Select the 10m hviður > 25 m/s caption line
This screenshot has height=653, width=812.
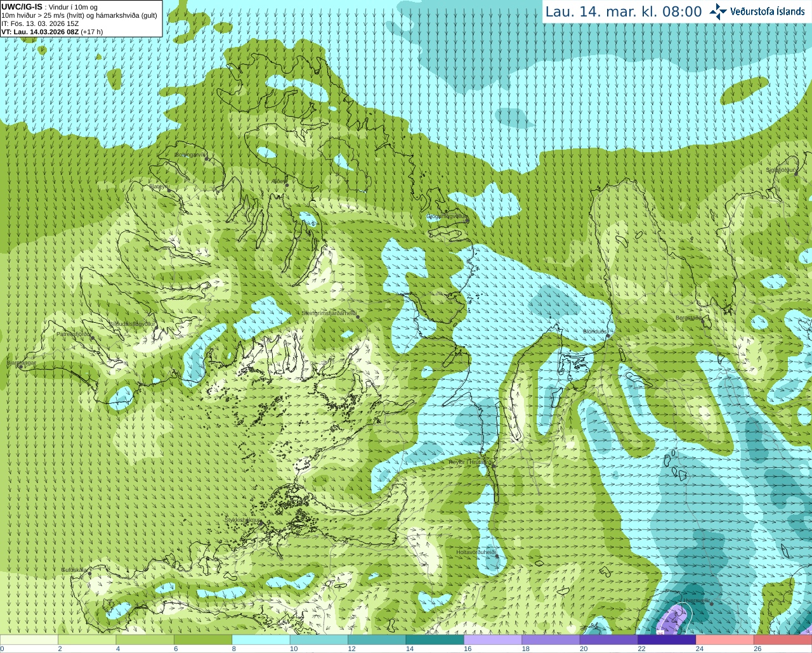(x=79, y=15)
